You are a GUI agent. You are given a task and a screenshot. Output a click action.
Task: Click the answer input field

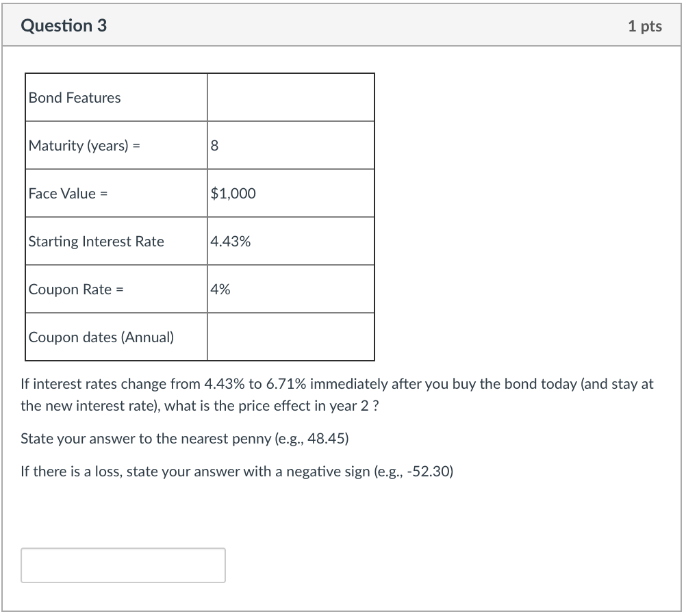123,565
